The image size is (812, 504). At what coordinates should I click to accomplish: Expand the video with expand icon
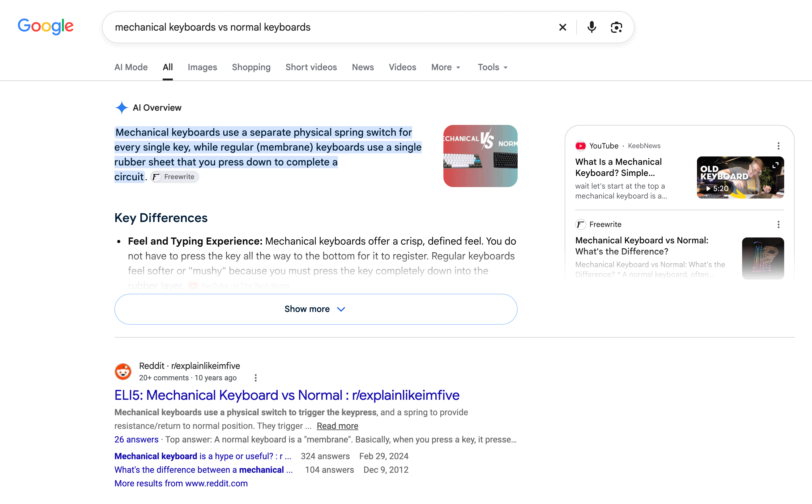click(x=775, y=165)
